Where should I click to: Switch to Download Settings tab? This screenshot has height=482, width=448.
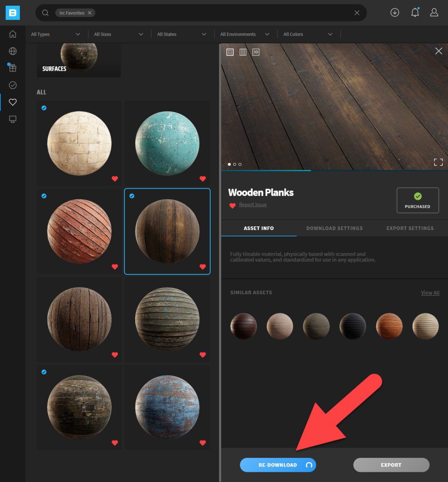[x=334, y=228]
